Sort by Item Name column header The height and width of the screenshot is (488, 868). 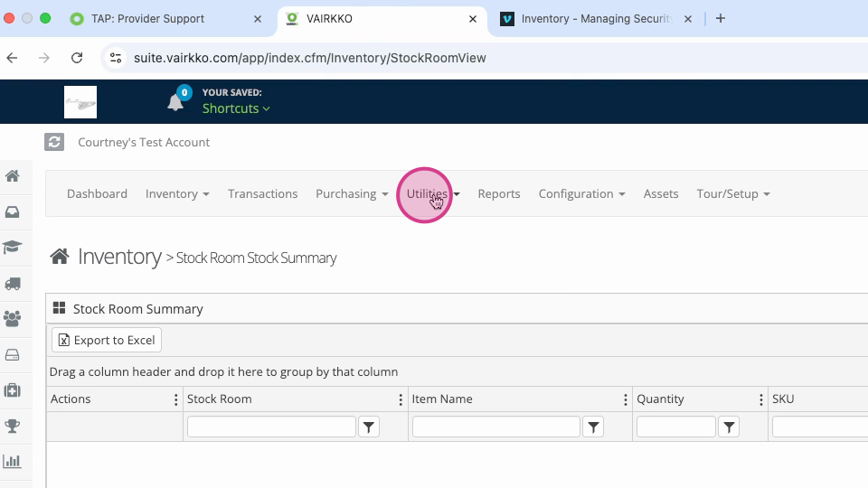[442, 399]
